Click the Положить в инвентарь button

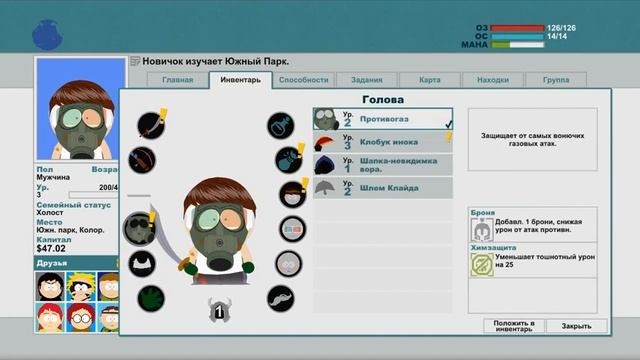point(514,326)
